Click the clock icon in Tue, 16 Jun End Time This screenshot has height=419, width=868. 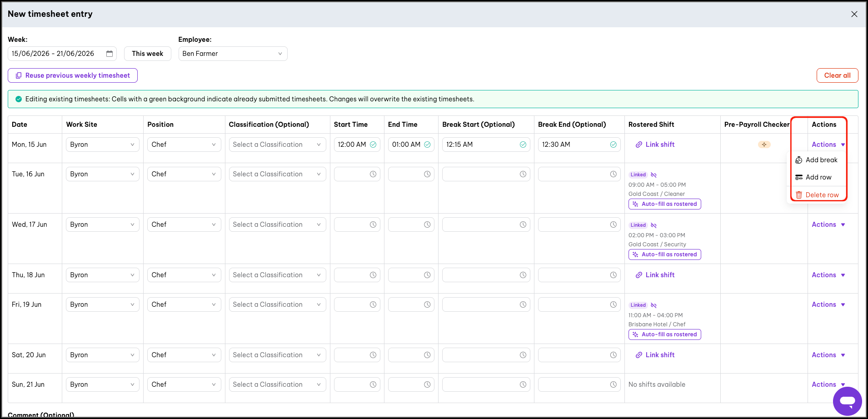click(427, 174)
